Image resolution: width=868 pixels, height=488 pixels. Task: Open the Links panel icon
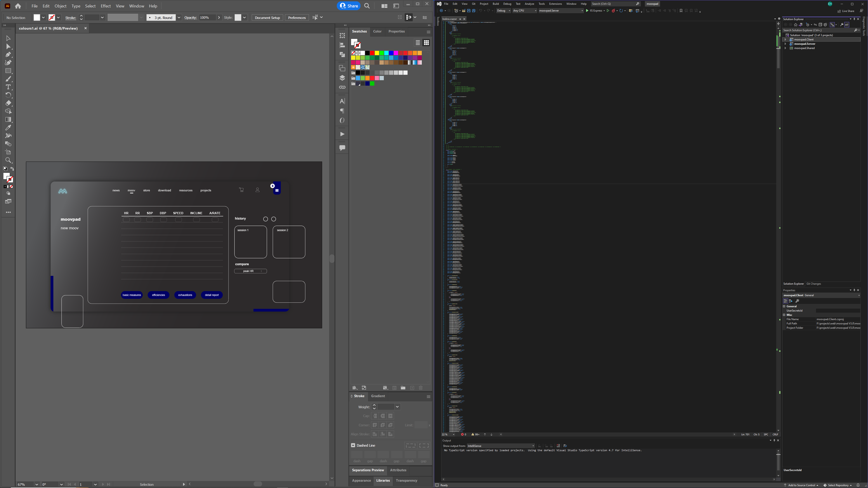(x=342, y=87)
